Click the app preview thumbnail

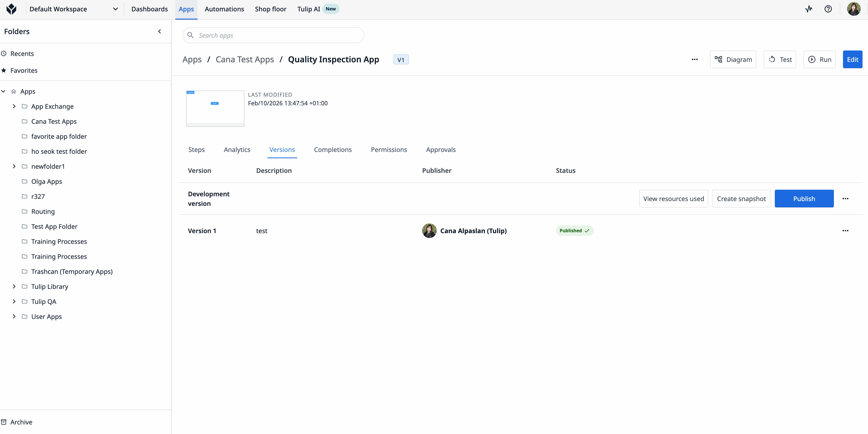pyautogui.click(x=215, y=108)
